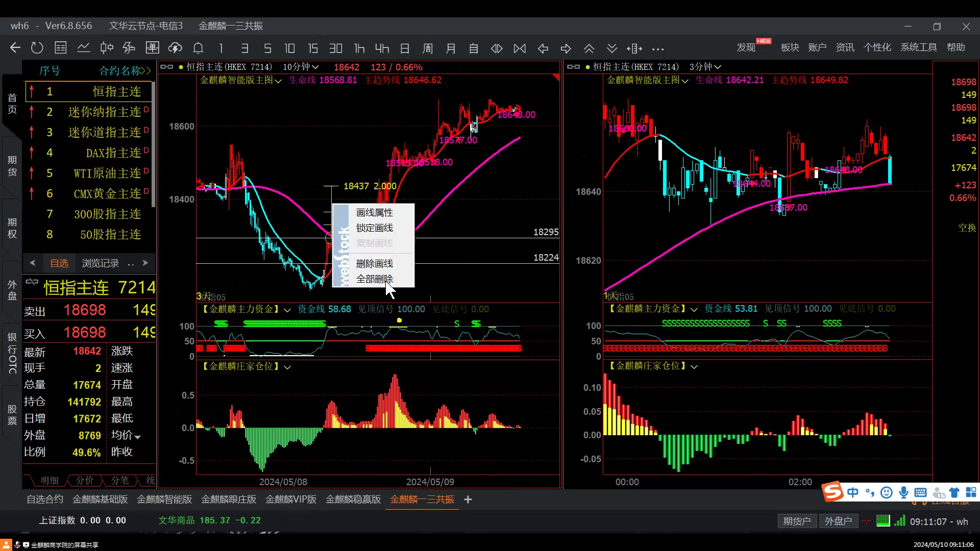This screenshot has width=980, height=551.
Task: Select the weekly (周) period button
Action: tap(428, 48)
